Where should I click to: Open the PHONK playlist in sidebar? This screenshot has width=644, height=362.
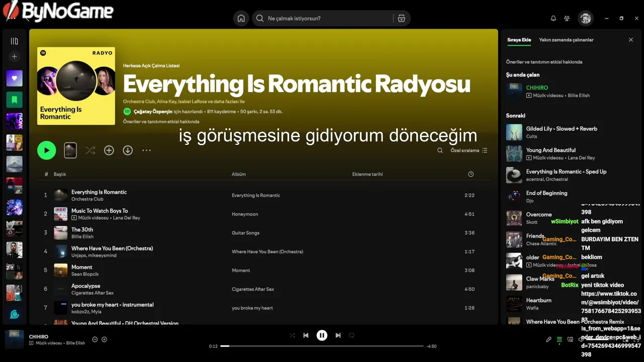(14, 121)
